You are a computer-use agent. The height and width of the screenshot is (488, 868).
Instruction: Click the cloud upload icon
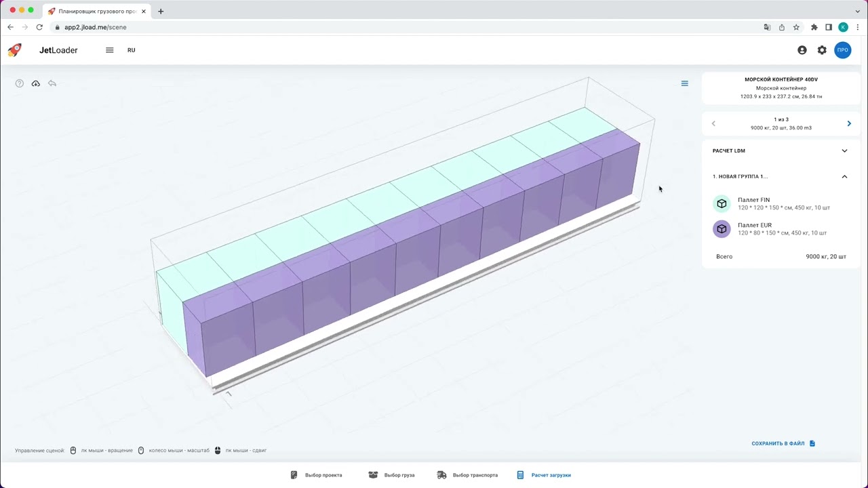pos(36,83)
